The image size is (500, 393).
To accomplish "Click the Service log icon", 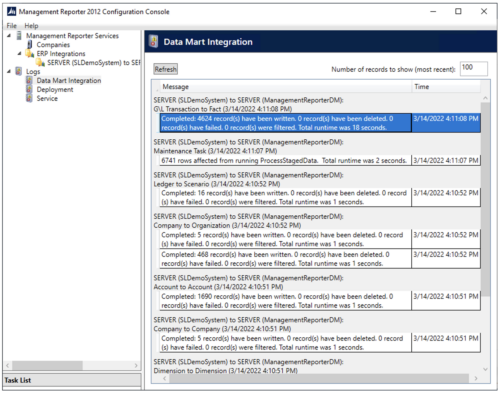I will pyautogui.click(x=29, y=98).
